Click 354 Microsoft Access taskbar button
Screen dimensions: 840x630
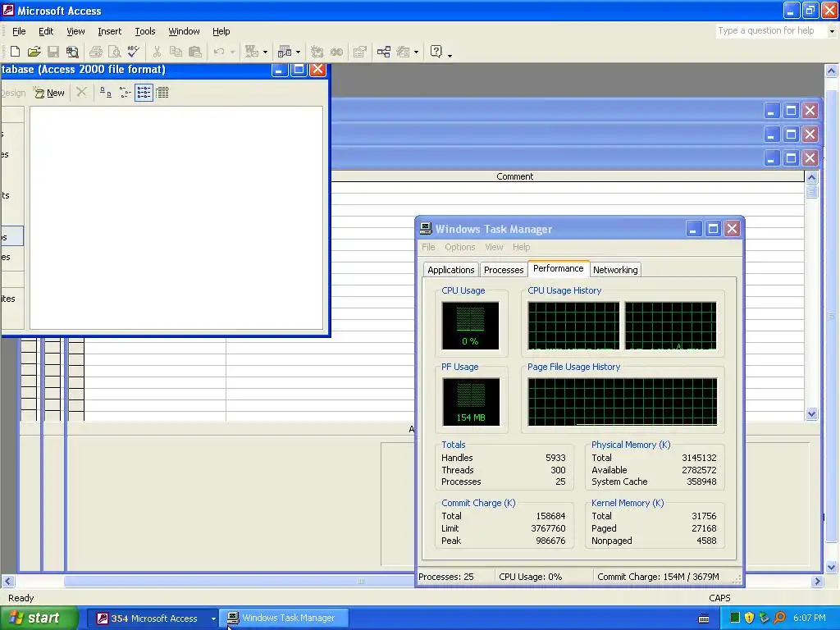click(153, 619)
